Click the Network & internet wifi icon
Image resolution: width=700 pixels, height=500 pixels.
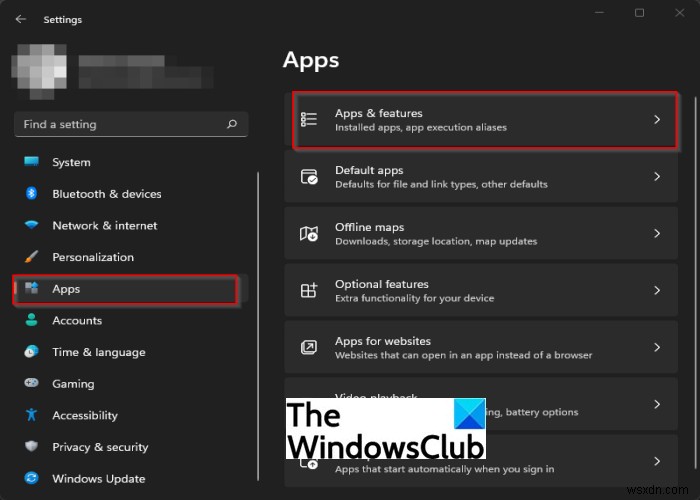(x=31, y=226)
